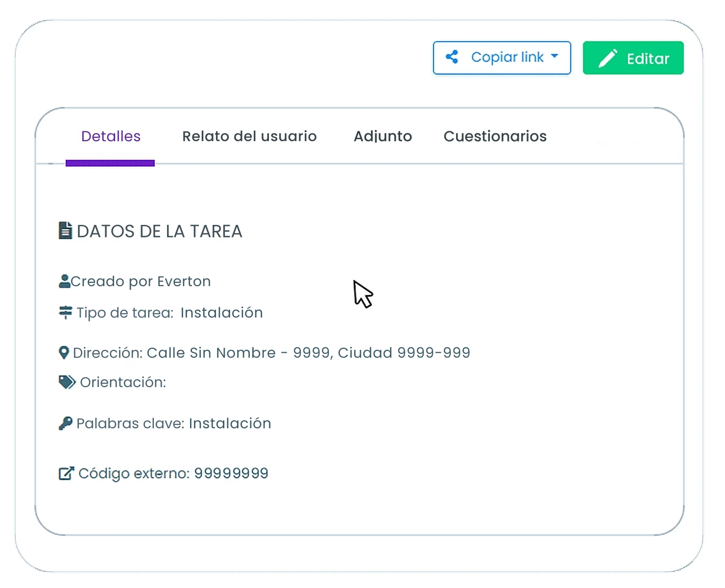Click the share icon beside Copiar link

coord(452,57)
